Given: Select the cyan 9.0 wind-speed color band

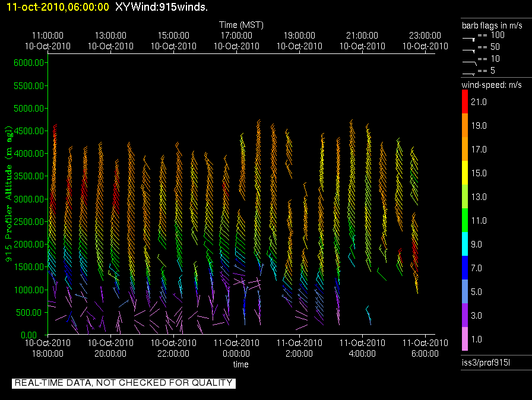Looking at the screenshot, I should coord(465,244).
